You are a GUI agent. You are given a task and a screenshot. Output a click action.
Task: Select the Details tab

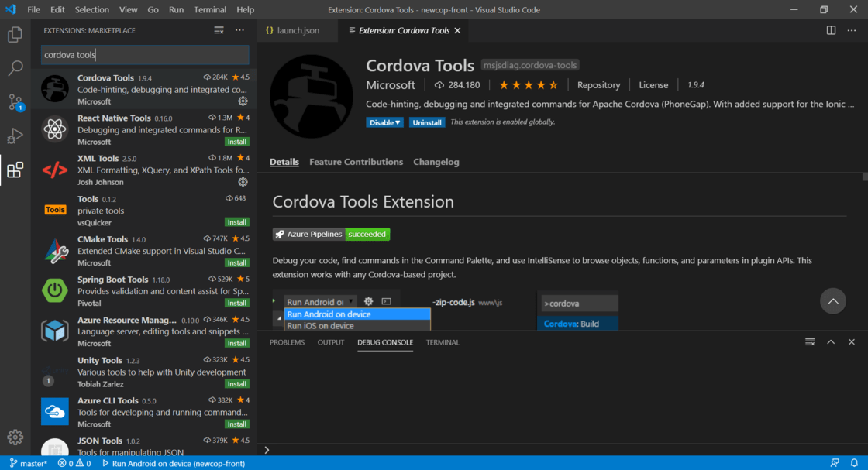pos(284,162)
